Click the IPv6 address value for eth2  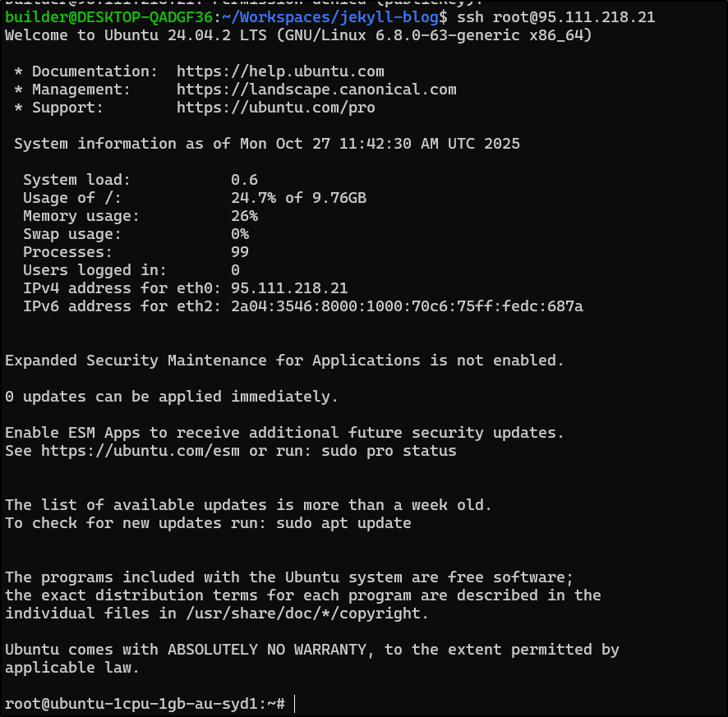(x=407, y=306)
